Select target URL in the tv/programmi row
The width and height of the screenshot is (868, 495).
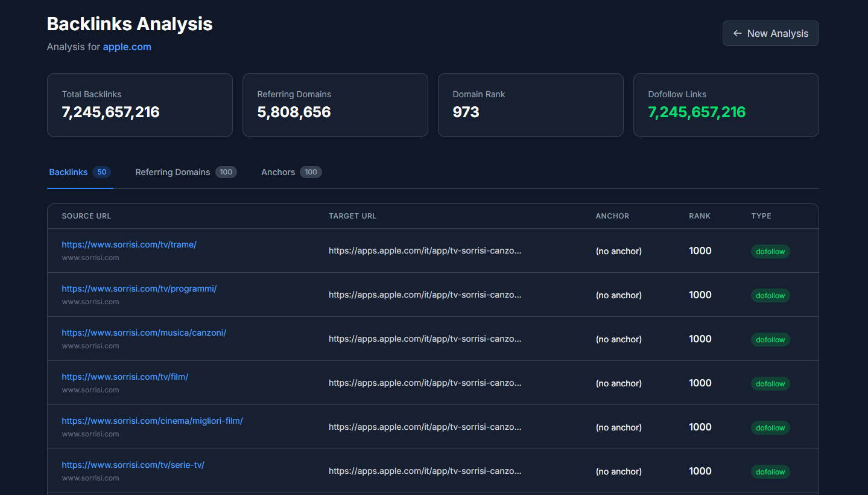tap(425, 295)
